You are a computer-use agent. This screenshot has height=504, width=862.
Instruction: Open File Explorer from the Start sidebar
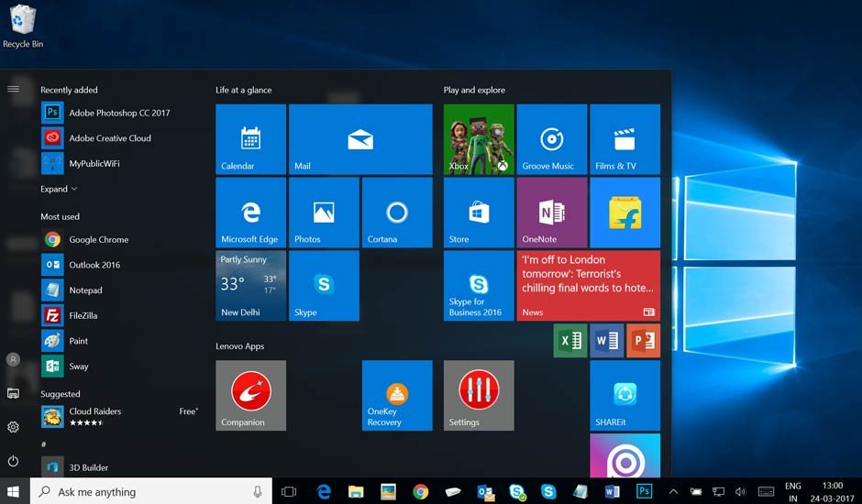pyautogui.click(x=13, y=393)
